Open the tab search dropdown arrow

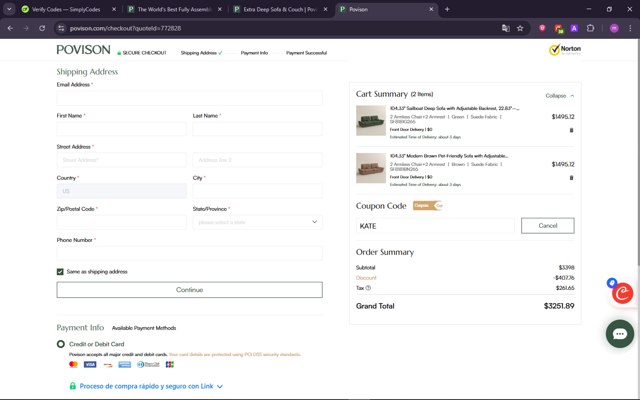(9, 9)
